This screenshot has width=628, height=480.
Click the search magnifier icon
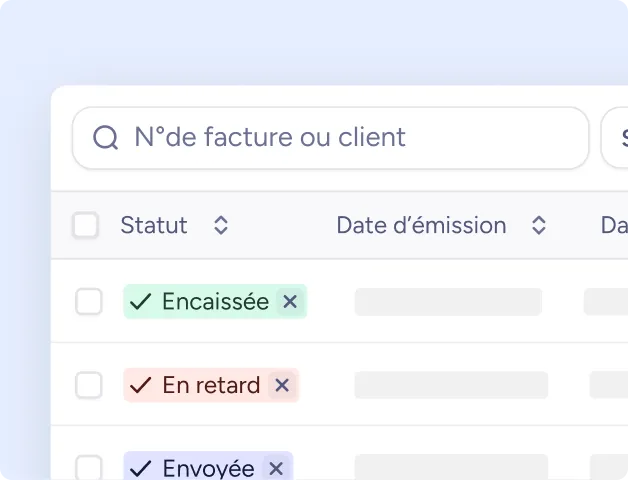tap(106, 138)
